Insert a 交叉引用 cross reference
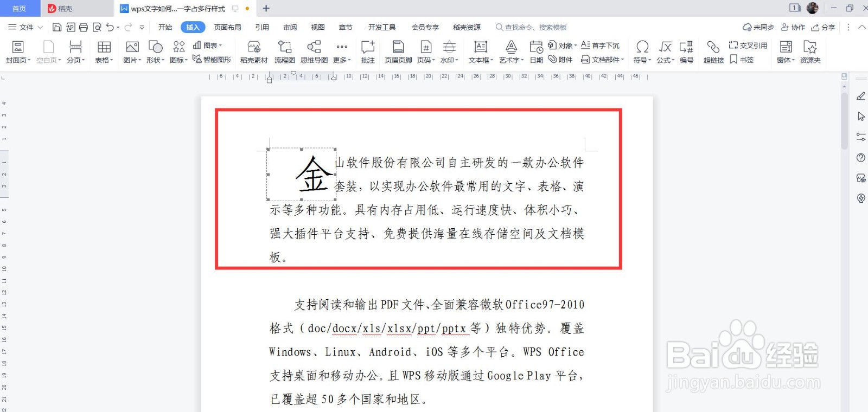Screen dimensions: 868x412 (x=748, y=46)
